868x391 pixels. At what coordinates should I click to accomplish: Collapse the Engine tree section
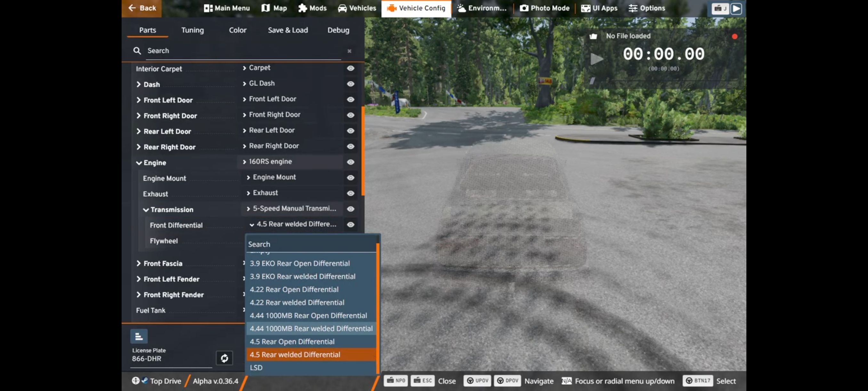click(139, 163)
